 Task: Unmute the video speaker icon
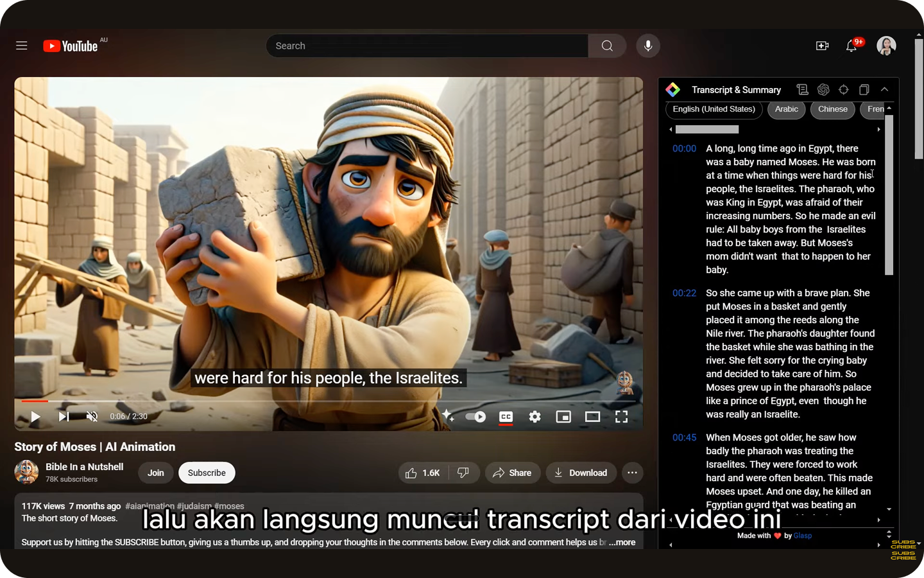coord(92,417)
